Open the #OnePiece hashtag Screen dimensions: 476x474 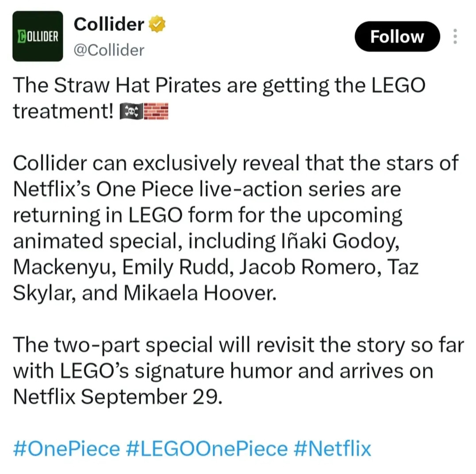tap(67, 449)
